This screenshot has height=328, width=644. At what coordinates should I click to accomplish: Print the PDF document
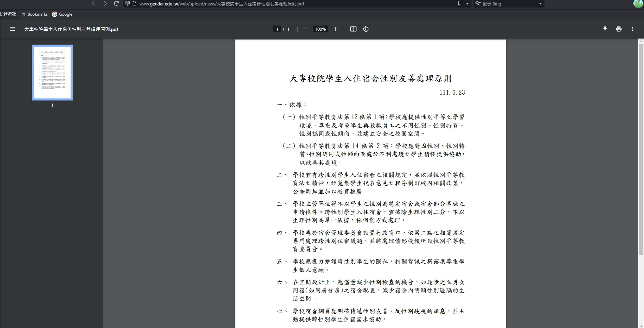[x=619, y=29]
